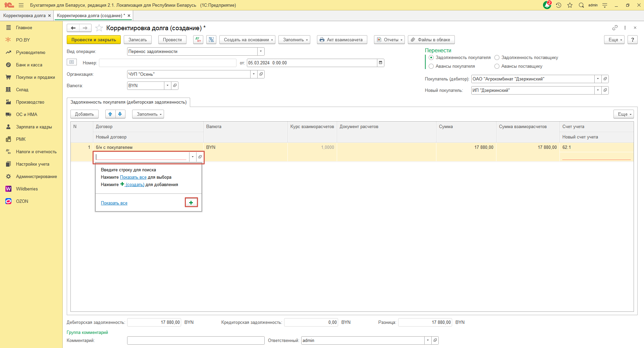Click the search magnifier icon in the title bar
Viewport: 644px width, 348px height.
point(581,5)
